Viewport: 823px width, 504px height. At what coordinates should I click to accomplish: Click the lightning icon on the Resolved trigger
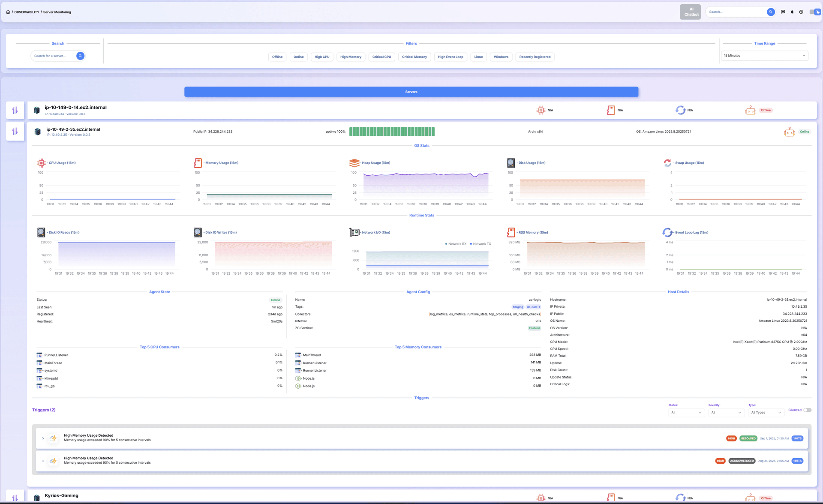pos(53,438)
